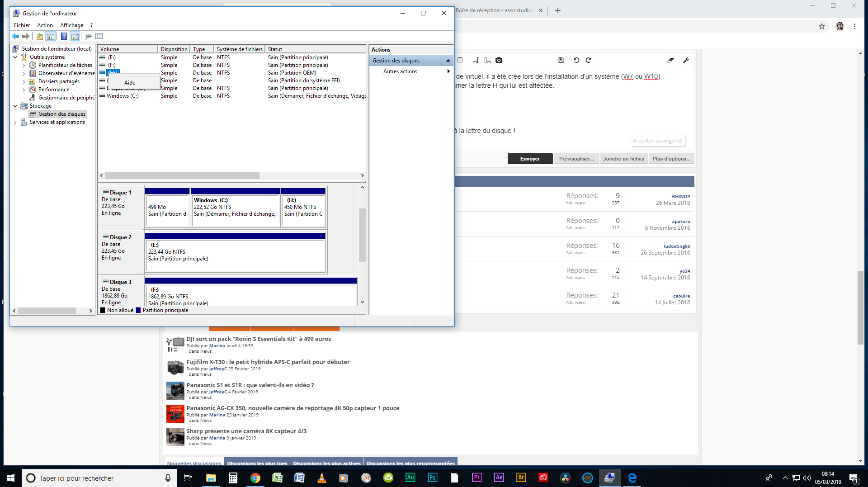The width and height of the screenshot is (868, 487).
Task: Click Plus d'options... button
Action: coord(671,159)
